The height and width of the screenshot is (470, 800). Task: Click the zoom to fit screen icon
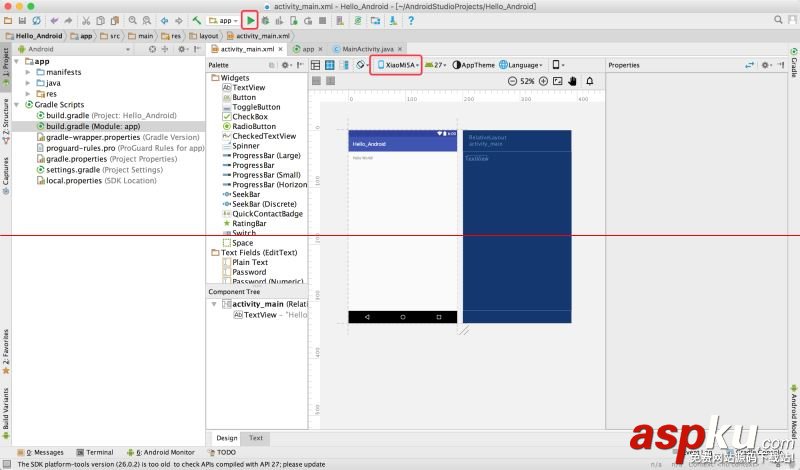click(558, 81)
